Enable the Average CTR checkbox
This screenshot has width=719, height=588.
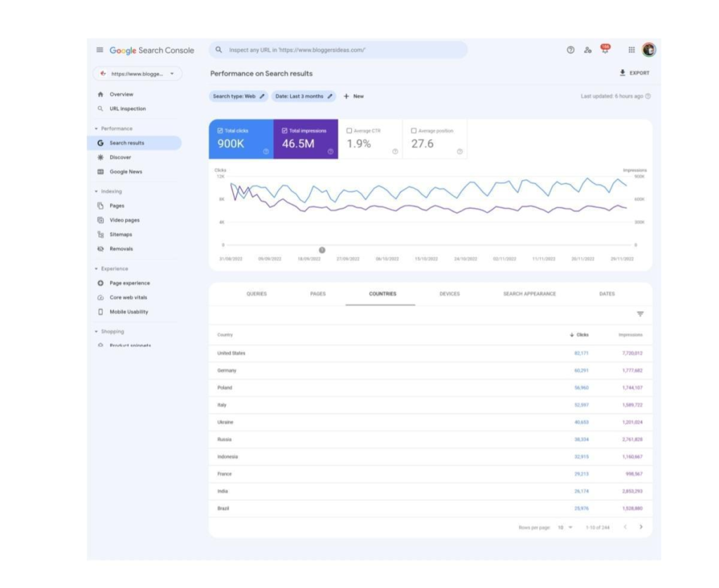pos(350,131)
